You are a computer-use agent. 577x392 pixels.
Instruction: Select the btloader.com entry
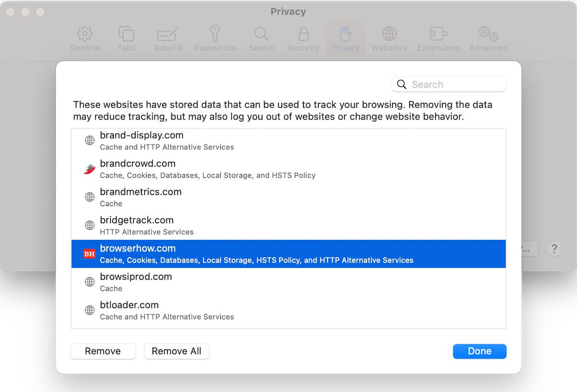click(288, 311)
